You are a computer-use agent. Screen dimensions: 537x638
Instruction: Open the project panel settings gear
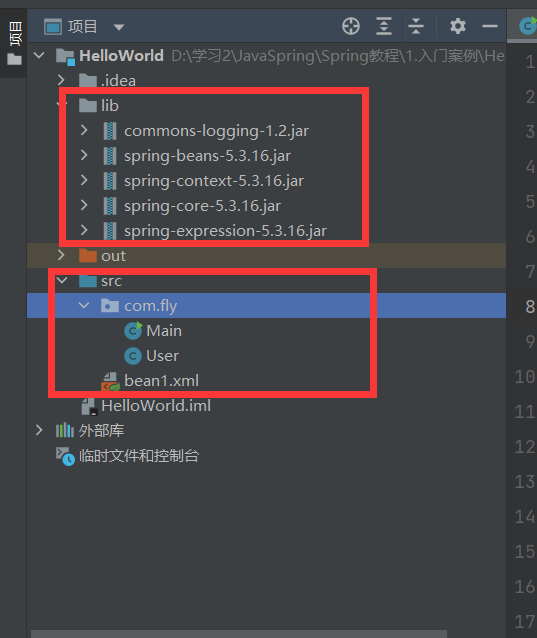pyautogui.click(x=458, y=26)
